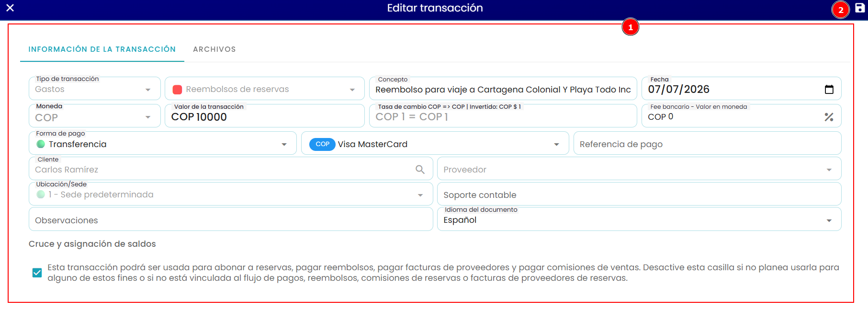Click the Fecha date value 07/07/2026
The width and height of the screenshot is (868, 310).
pyautogui.click(x=679, y=90)
